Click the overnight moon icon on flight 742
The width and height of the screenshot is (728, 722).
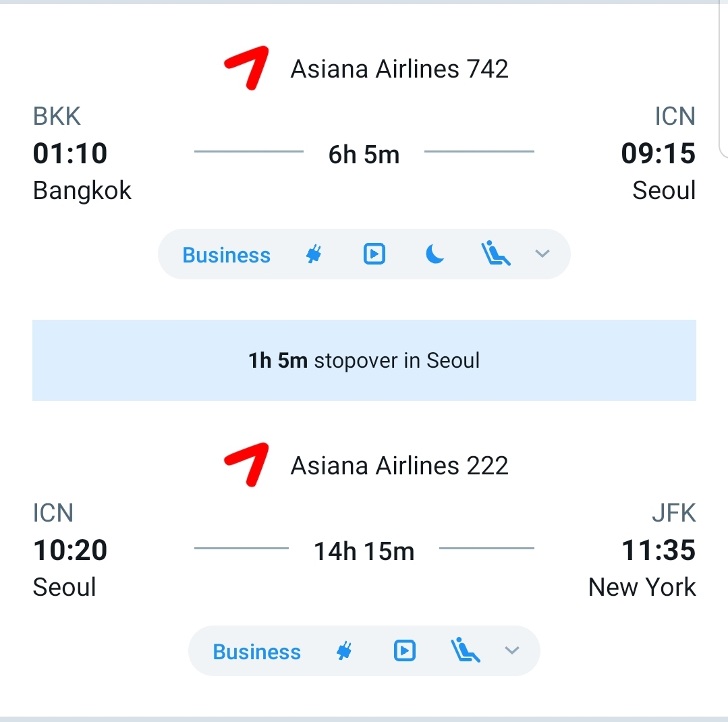coord(435,254)
